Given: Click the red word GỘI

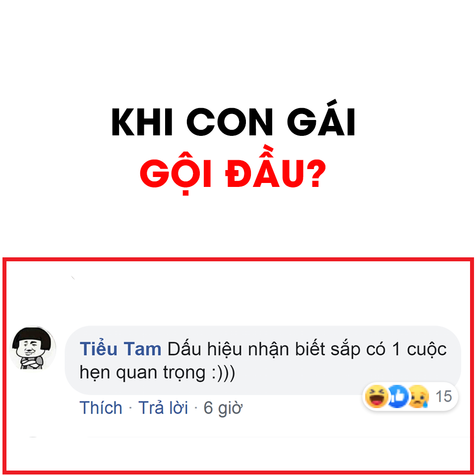Looking at the screenshot, I should point(176,173).
